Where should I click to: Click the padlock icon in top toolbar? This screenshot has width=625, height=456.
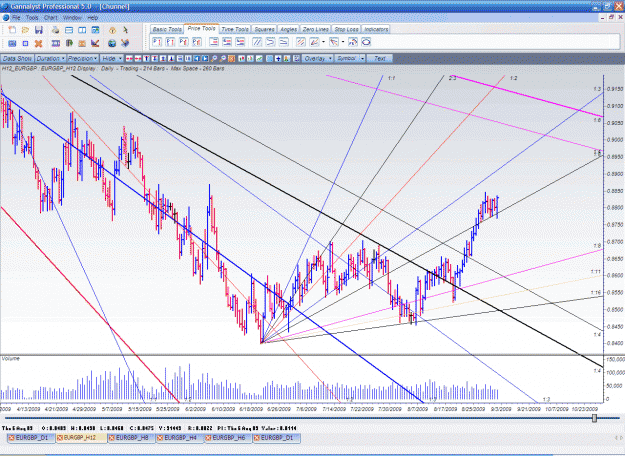coord(112,30)
